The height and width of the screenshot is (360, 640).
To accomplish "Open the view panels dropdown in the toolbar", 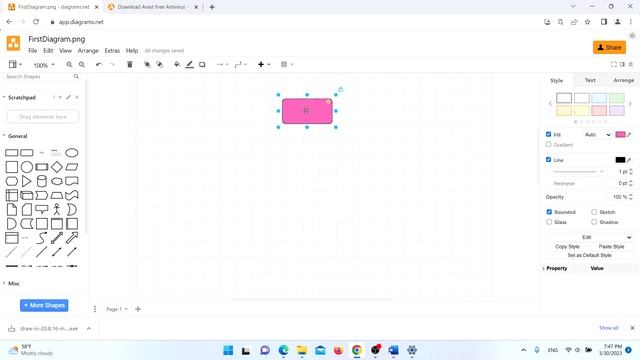I will (x=15, y=64).
